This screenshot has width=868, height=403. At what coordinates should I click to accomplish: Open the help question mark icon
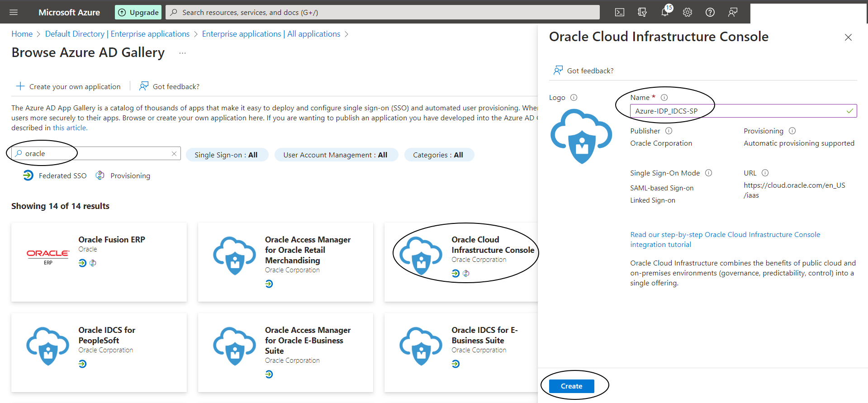click(710, 12)
